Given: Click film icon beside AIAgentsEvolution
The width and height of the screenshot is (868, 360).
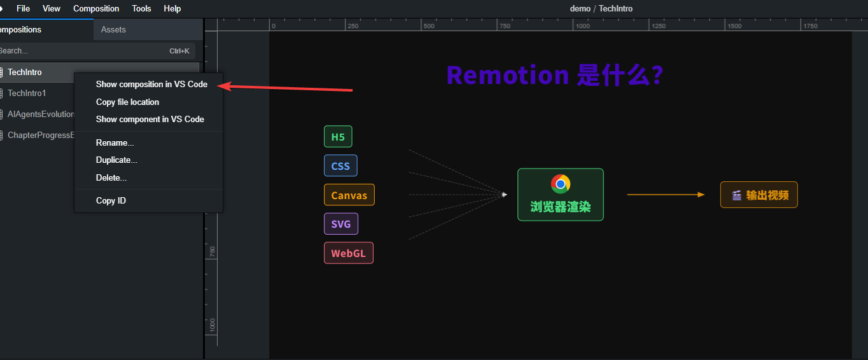Looking at the screenshot, I should coord(1,114).
